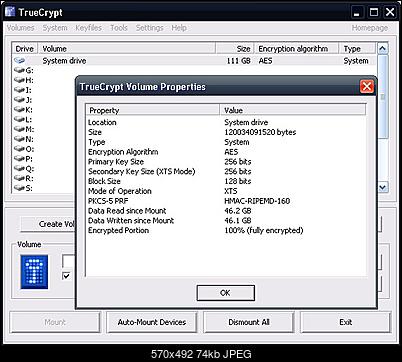
Task: Click the Value column header in dialog
Action: pyautogui.click(x=293, y=110)
